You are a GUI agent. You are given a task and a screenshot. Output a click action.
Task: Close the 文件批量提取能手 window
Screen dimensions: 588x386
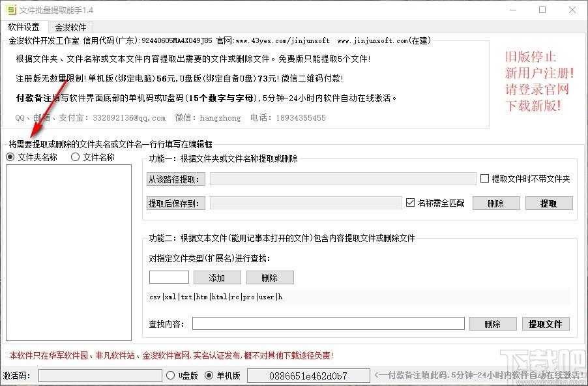(572, 10)
